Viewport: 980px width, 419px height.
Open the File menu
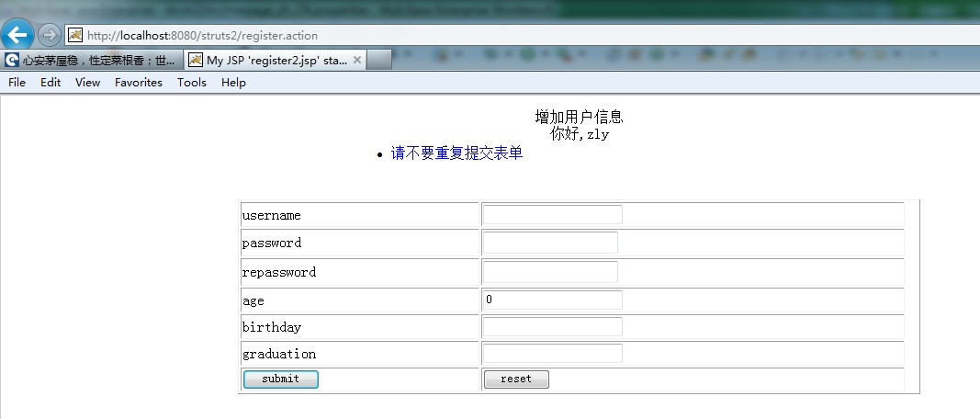pos(17,83)
